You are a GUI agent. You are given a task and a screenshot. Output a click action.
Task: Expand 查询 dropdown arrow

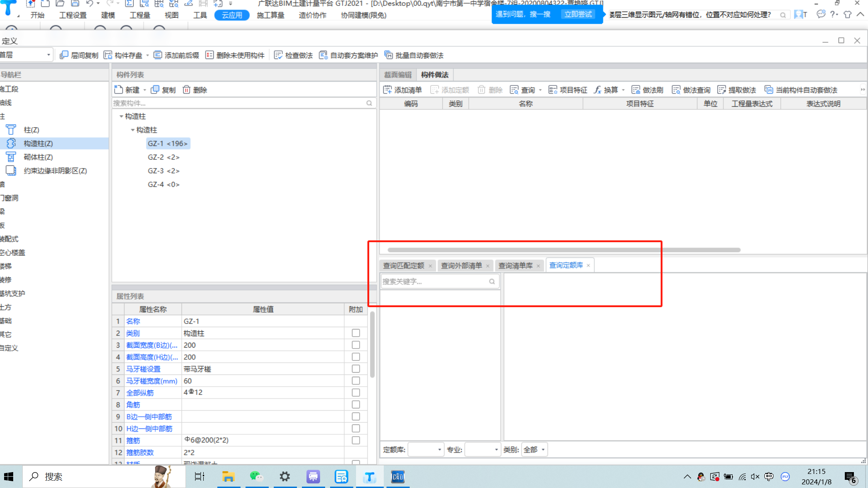point(540,90)
